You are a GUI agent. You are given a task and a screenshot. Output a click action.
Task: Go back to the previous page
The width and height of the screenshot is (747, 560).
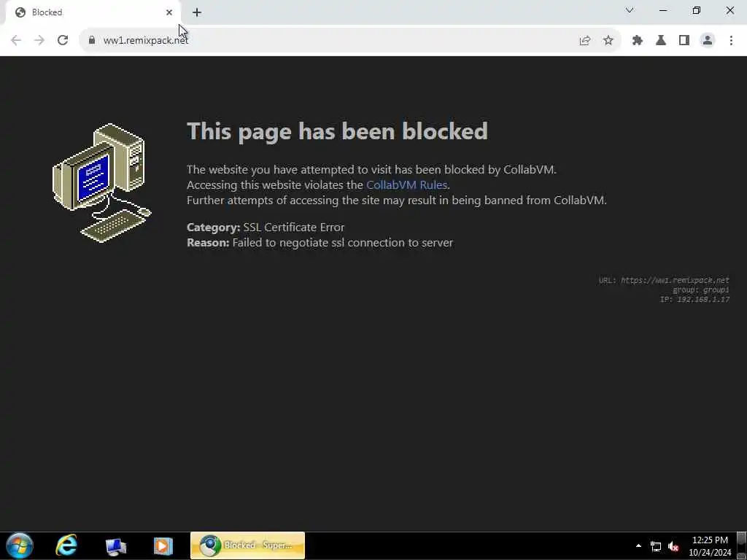16,41
